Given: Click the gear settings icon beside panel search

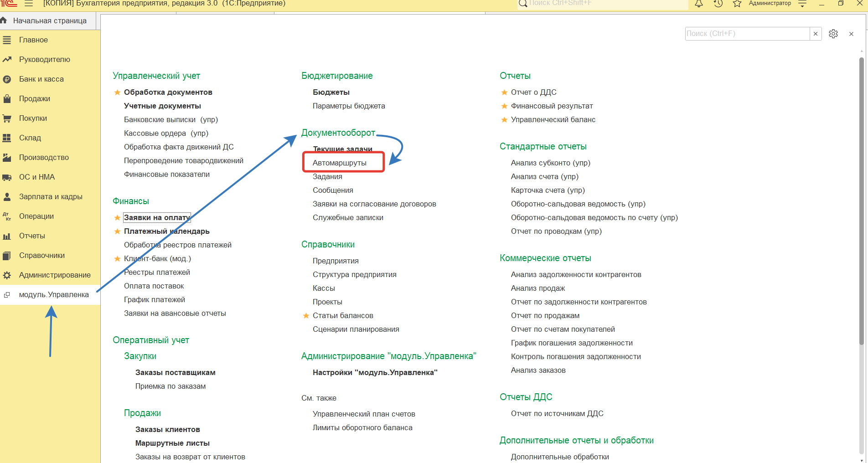Looking at the screenshot, I should (833, 34).
